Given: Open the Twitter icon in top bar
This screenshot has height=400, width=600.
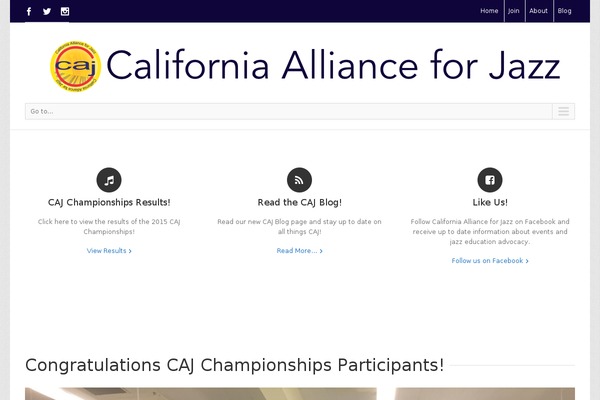Looking at the screenshot, I should [47, 11].
